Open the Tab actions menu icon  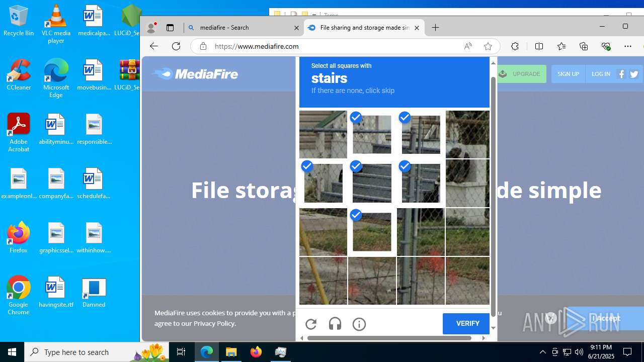(170, 28)
